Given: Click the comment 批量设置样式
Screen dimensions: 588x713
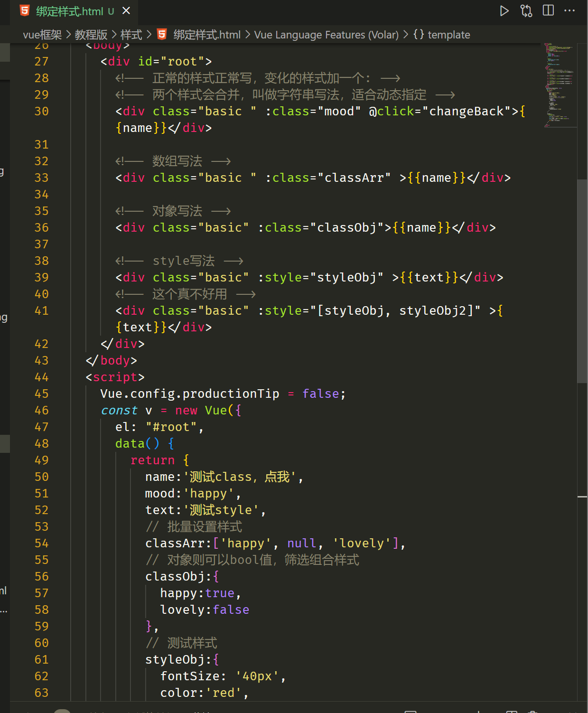Looking at the screenshot, I should 205,526.
